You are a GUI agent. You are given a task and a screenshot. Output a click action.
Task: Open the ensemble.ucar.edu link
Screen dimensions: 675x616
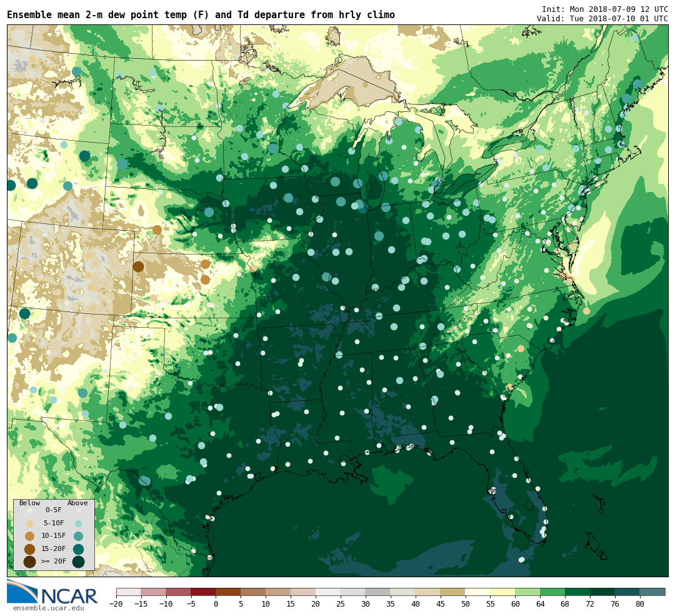49,608
